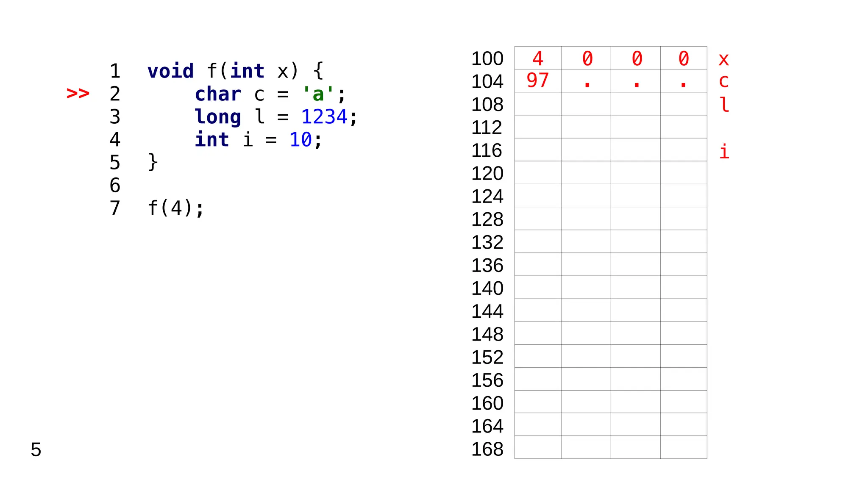Click the closing brace on line 5
The image size is (868, 488).
(x=153, y=162)
